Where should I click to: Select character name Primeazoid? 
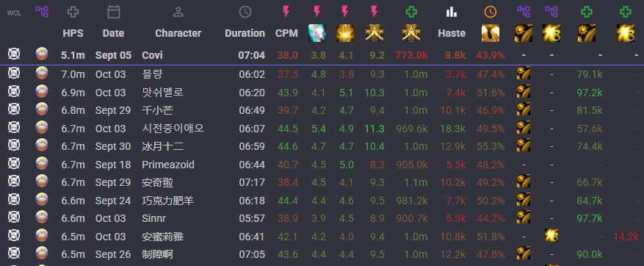(168, 165)
